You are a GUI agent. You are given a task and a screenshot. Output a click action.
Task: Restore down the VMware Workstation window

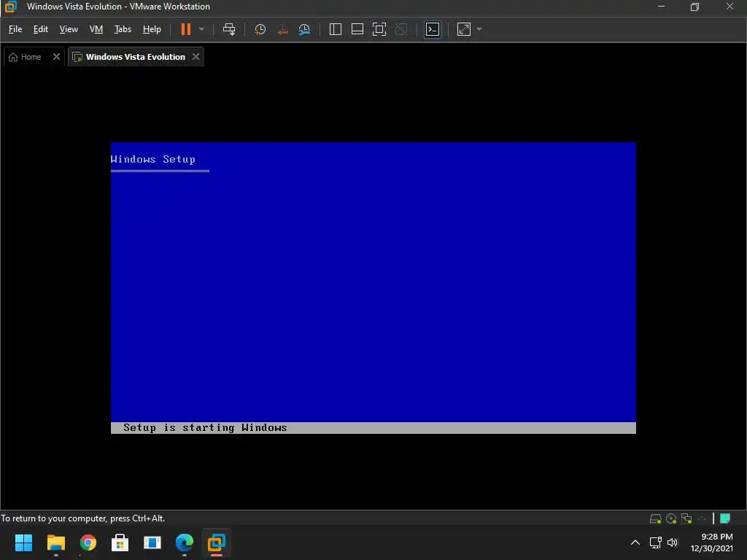click(x=694, y=7)
